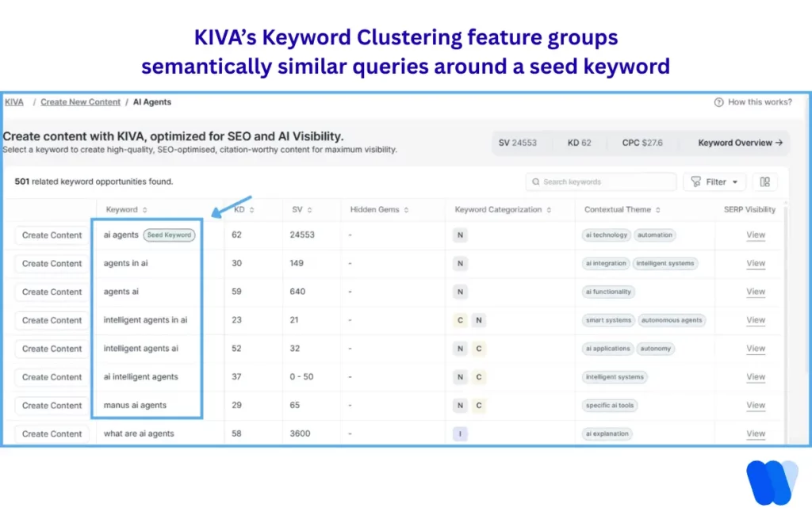Viewport: 812px width, 519px height.
Task: Click the funnel icon on the Filter button
Action: (695, 182)
